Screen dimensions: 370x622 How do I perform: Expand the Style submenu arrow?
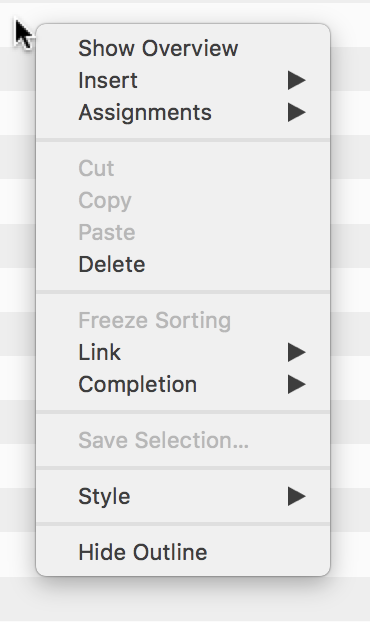(297, 496)
